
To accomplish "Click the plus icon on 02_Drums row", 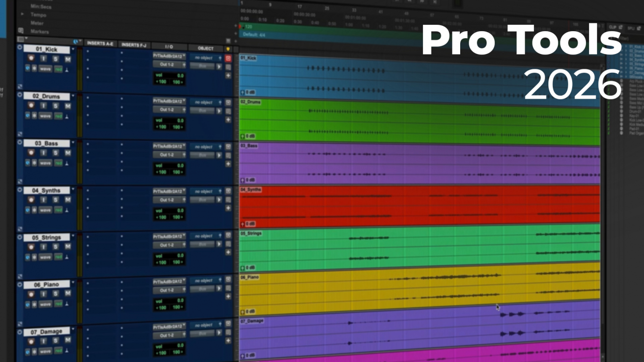I will coord(228,120).
